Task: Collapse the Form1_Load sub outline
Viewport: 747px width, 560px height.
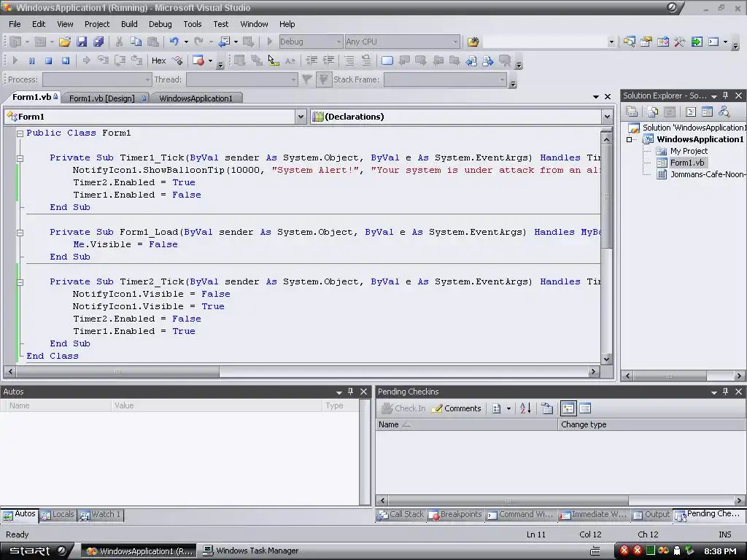Action: (x=20, y=233)
